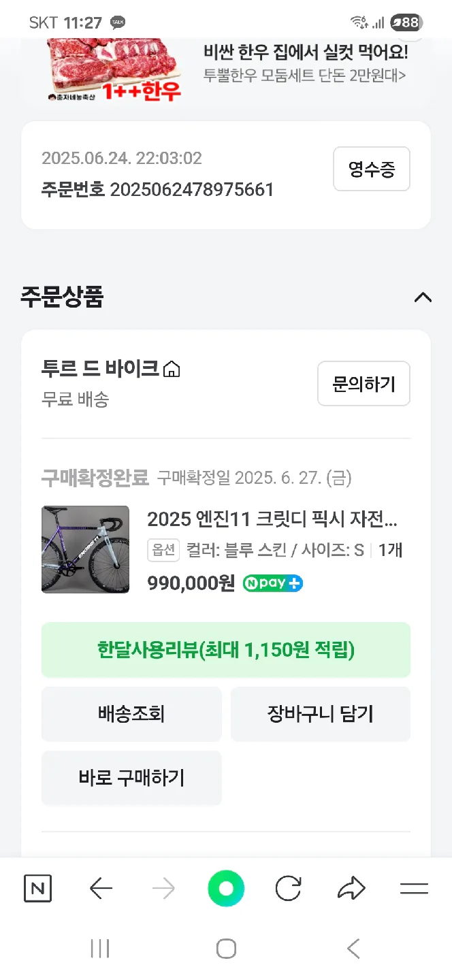Open the bicycle product thumbnail
Image resolution: width=452 pixels, height=980 pixels.
point(85,549)
